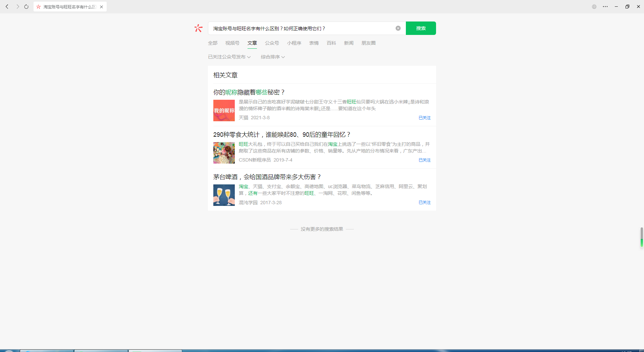Viewport: 644px width, 352px height.
Task: Open the 朋友圈 tab
Action: [x=369, y=43]
